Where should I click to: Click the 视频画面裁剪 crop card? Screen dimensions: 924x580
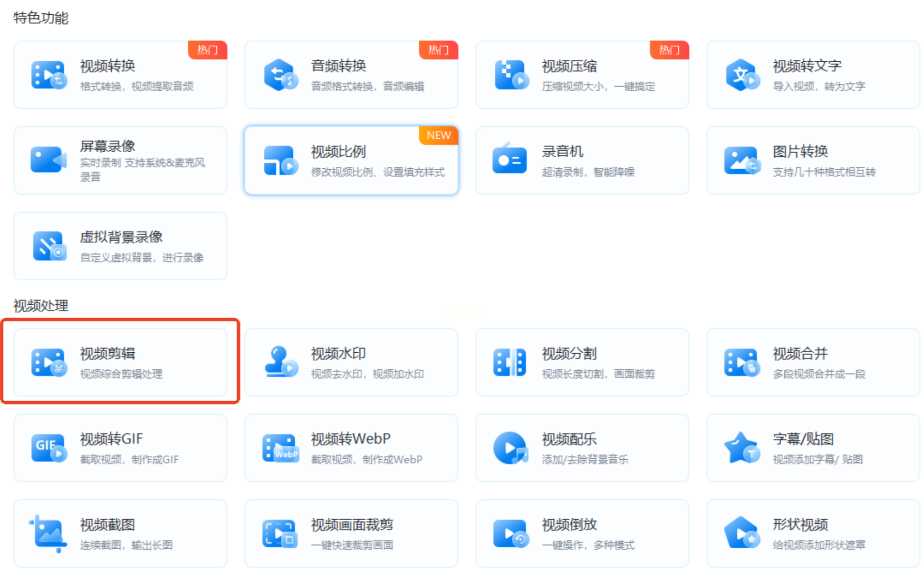(351, 533)
